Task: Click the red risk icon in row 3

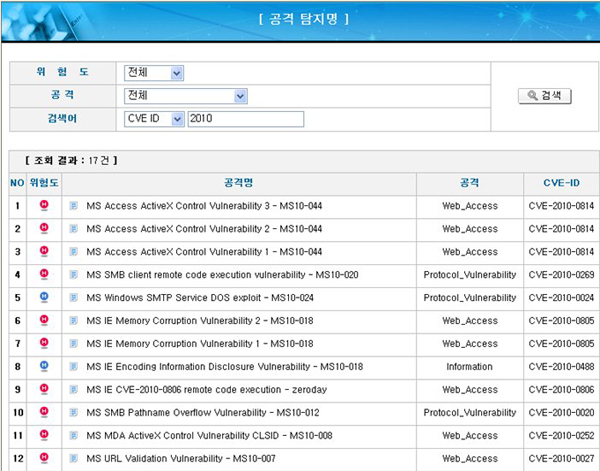Action: [44, 251]
